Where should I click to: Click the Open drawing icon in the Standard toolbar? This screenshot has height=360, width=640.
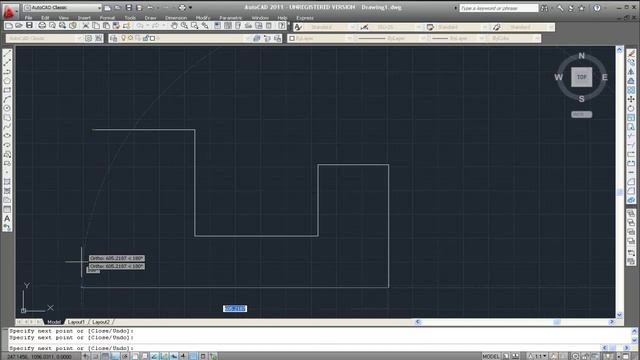click(19, 26)
